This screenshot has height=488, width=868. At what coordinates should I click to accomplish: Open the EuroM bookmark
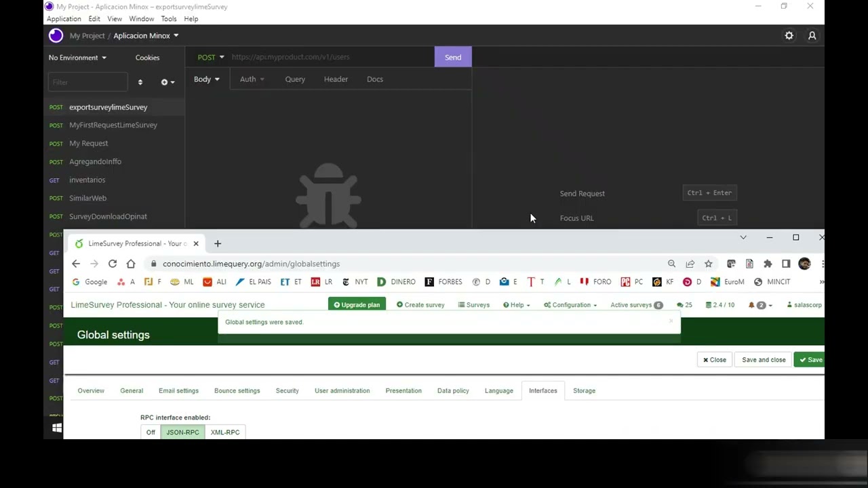728,282
